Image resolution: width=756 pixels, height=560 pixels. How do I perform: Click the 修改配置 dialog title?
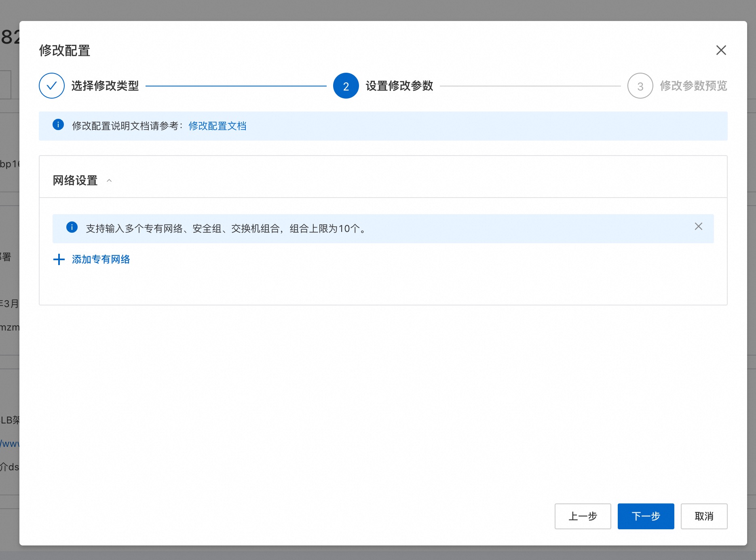[x=65, y=51]
